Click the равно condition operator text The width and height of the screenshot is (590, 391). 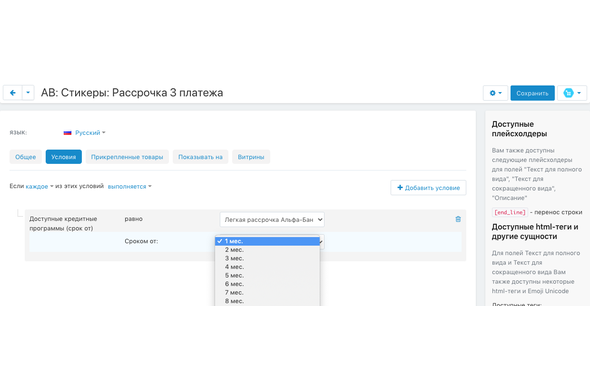point(134,219)
